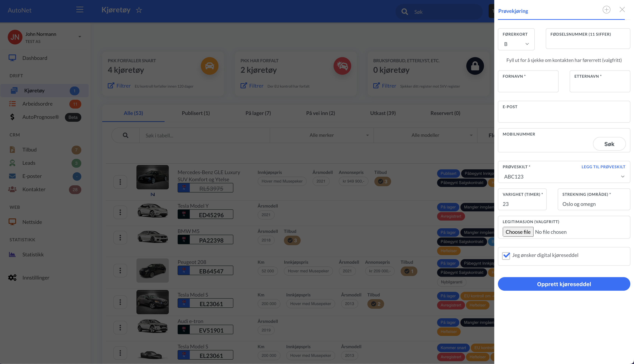Click the Innstillinger gears icon
Viewport: 634px width, 364px height.
tap(12, 278)
